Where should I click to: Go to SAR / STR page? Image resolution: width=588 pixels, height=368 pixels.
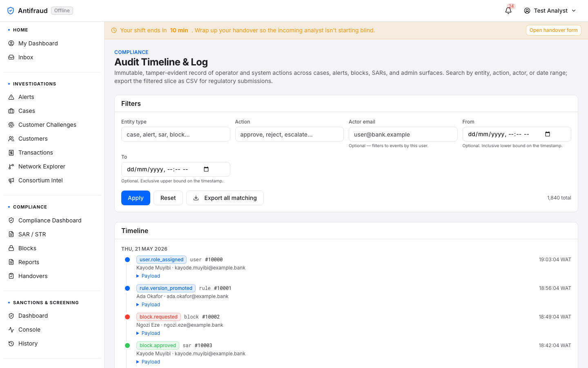coord(52,234)
